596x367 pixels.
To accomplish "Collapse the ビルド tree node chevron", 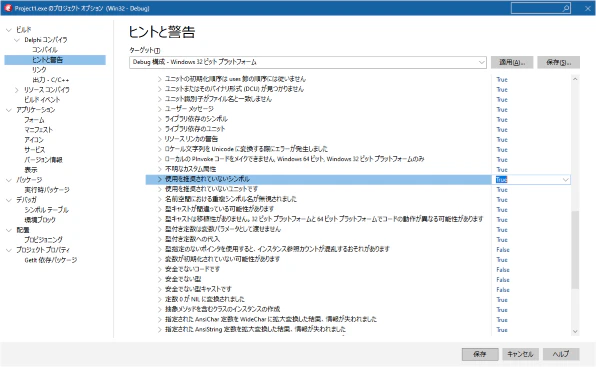I will tap(9, 30).
